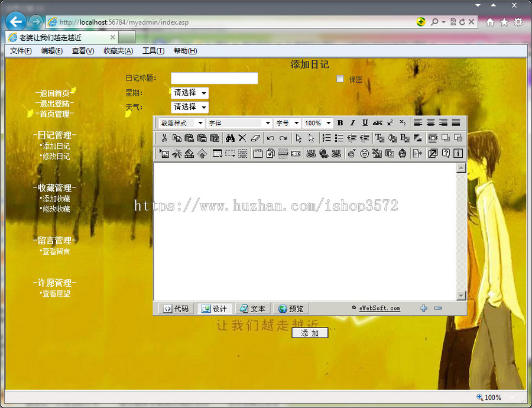Click the Remove Format eraser icon
Image resolution: width=532 pixels, height=408 pixels.
pyautogui.click(x=255, y=138)
